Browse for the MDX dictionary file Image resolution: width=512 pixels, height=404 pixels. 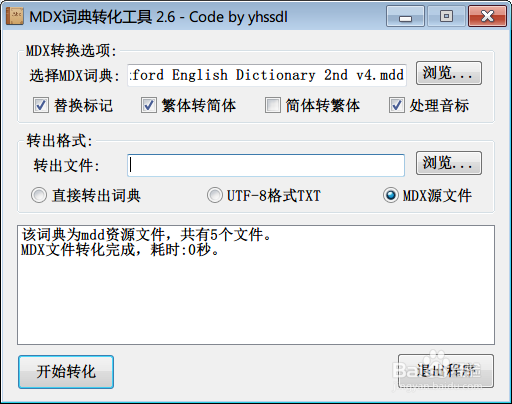click(449, 73)
